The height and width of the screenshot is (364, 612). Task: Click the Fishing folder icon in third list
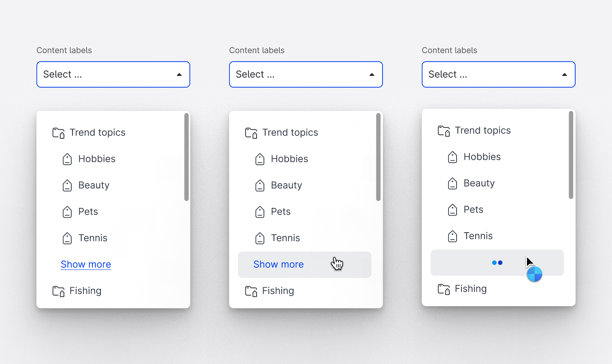point(444,289)
